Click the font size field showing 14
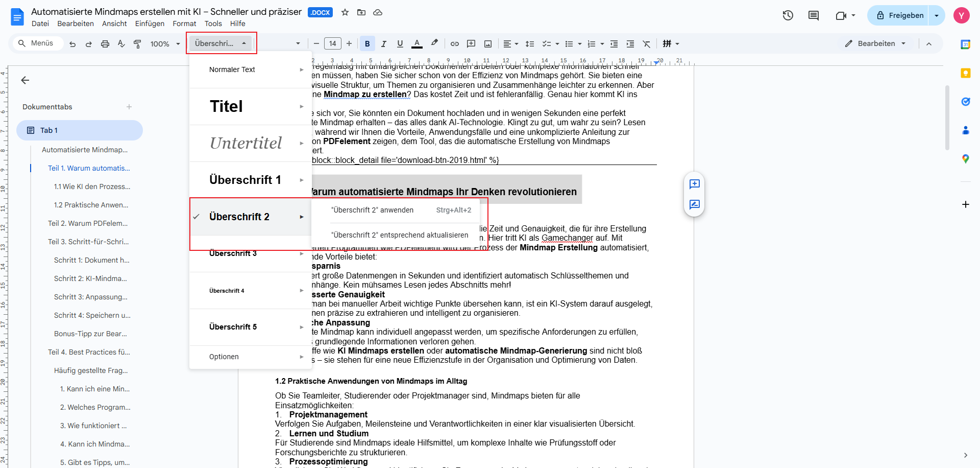The image size is (980, 468). coord(333,44)
